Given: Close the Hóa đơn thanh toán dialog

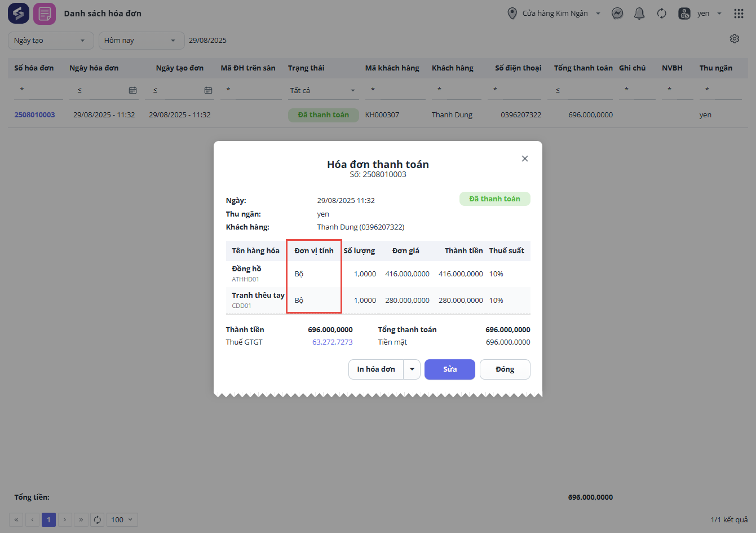Looking at the screenshot, I should 525,158.
